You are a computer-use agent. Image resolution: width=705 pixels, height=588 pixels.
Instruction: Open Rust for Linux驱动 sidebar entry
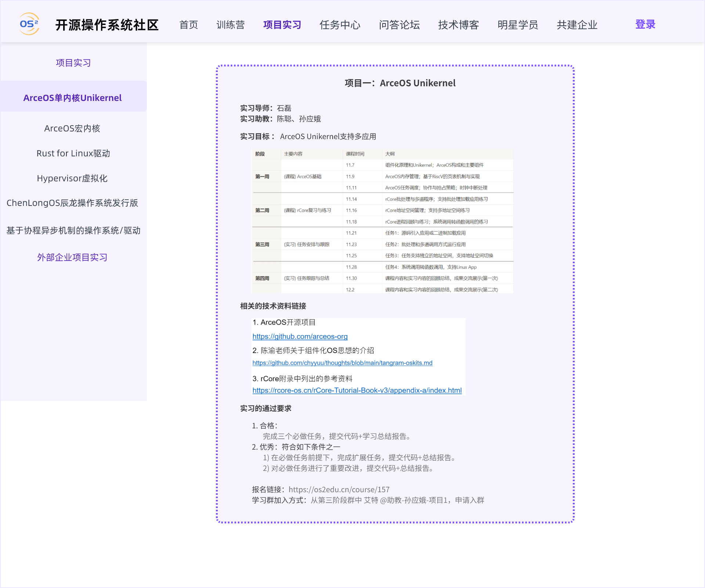tap(73, 153)
